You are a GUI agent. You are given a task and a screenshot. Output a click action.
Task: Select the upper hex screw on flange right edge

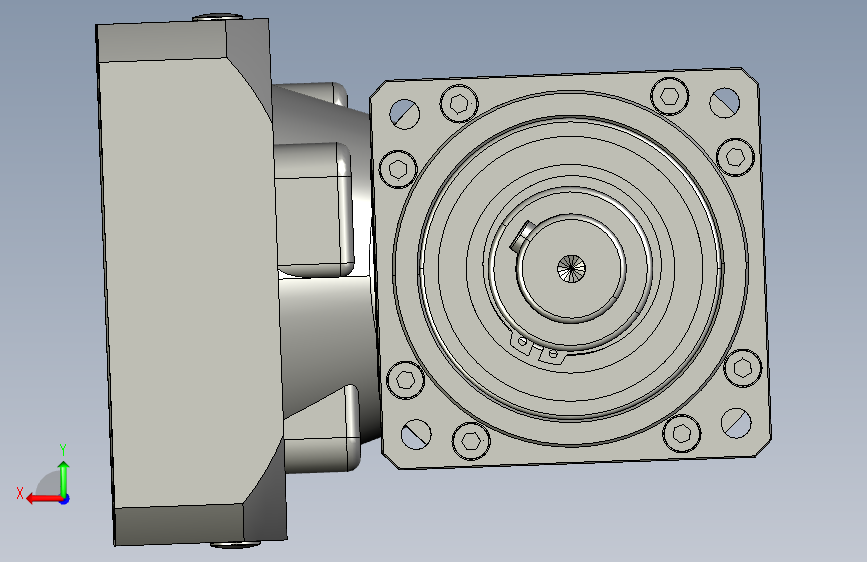click(x=735, y=157)
